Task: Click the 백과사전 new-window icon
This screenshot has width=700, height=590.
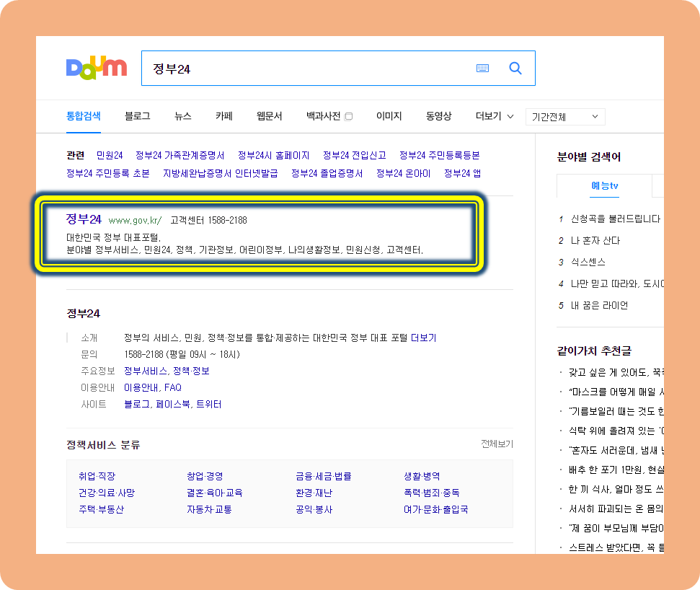Action: tap(349, 117)
